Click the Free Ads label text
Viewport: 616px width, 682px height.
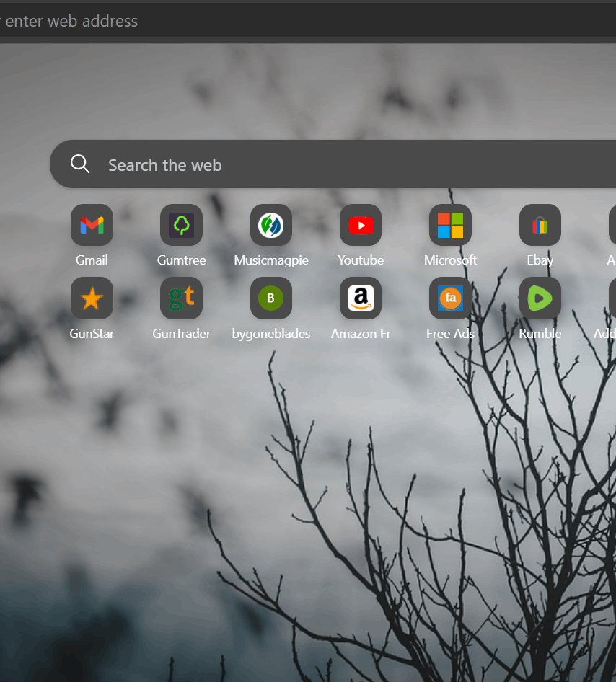click(450, 334)
